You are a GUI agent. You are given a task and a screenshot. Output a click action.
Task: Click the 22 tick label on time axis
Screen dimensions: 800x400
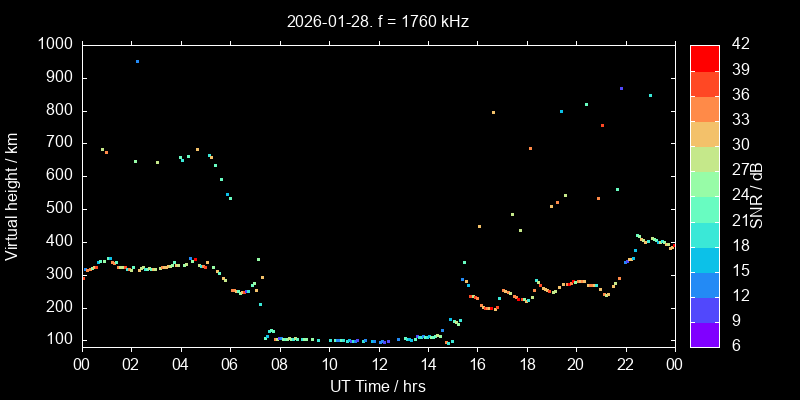pyautogui.click(x=625, y=364)
